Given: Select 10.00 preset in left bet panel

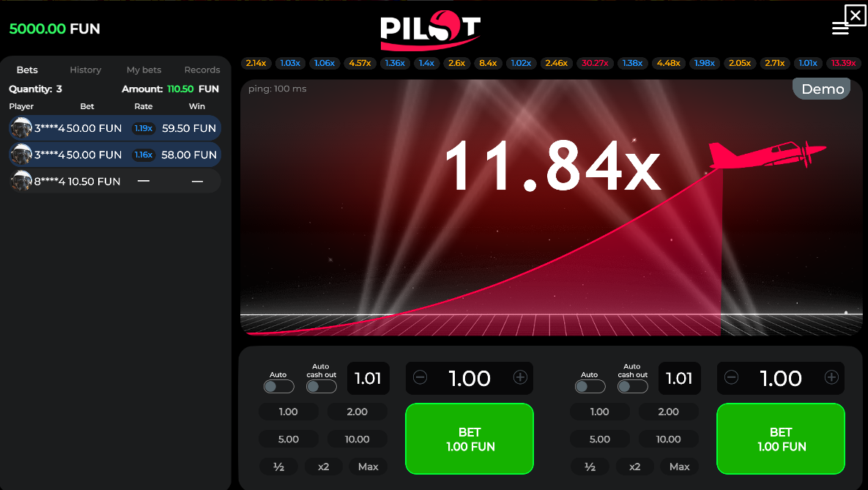Looking at the screenshot, I should 357,439.
